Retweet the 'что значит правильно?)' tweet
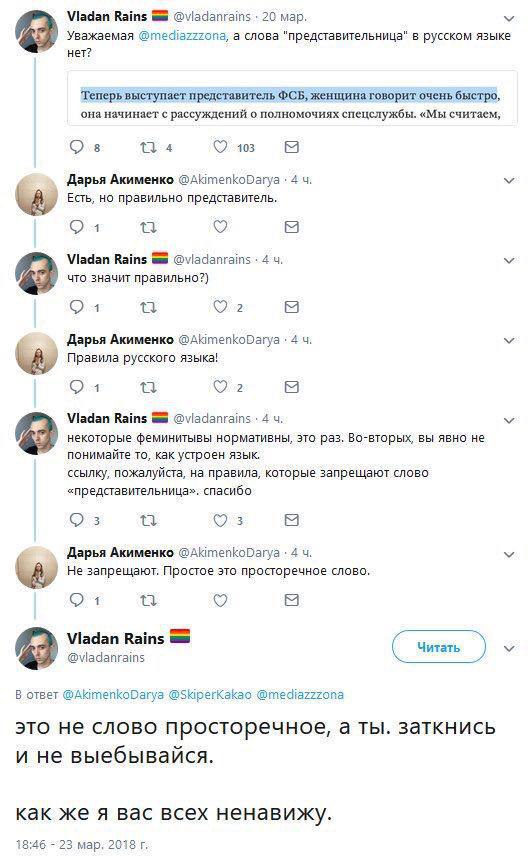The height and width of the screenshot is (860, 530). (148, 307)
